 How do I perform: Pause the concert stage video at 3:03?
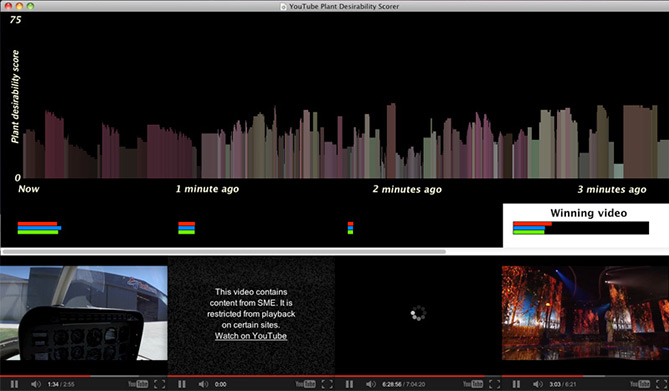(516, 384)
